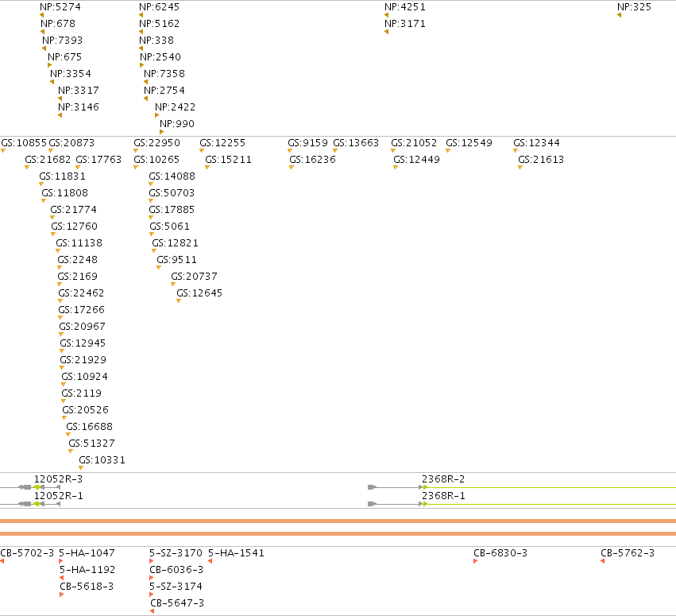Select 5-HA-1192 feature
This screenshot has height=616, width=676.
(87, 570)
